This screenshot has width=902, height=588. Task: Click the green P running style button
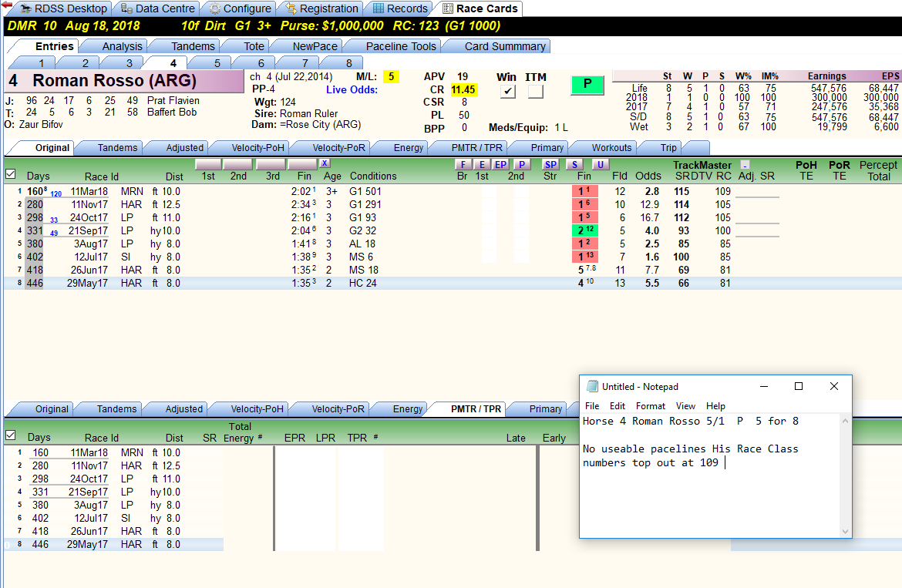[x=587, y=84]
